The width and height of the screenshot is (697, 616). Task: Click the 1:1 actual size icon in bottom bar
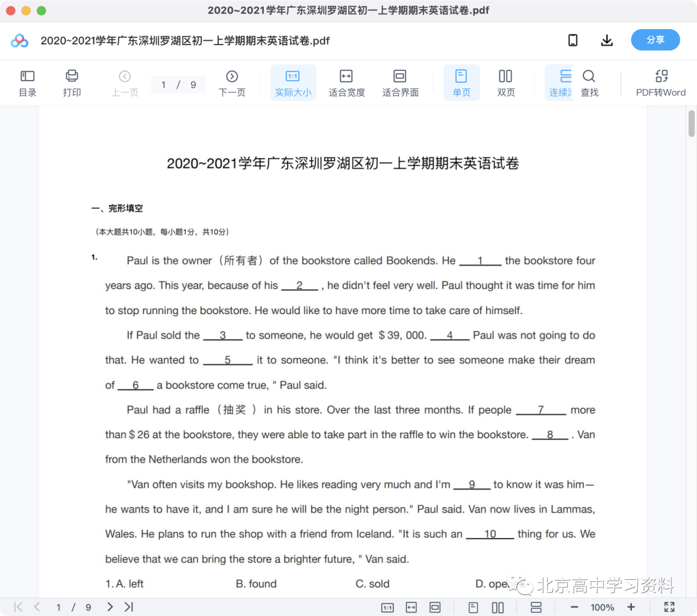click(387, 607)
